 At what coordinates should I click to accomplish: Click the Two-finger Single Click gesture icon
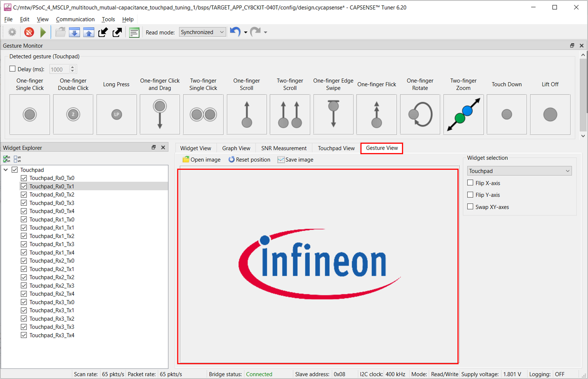[x=203, y=114]
